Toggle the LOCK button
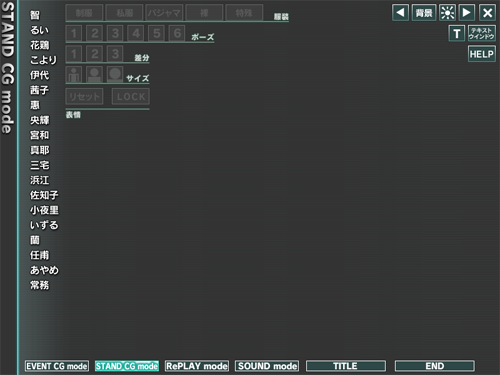500x375 pixels. (x=131, y=97)
